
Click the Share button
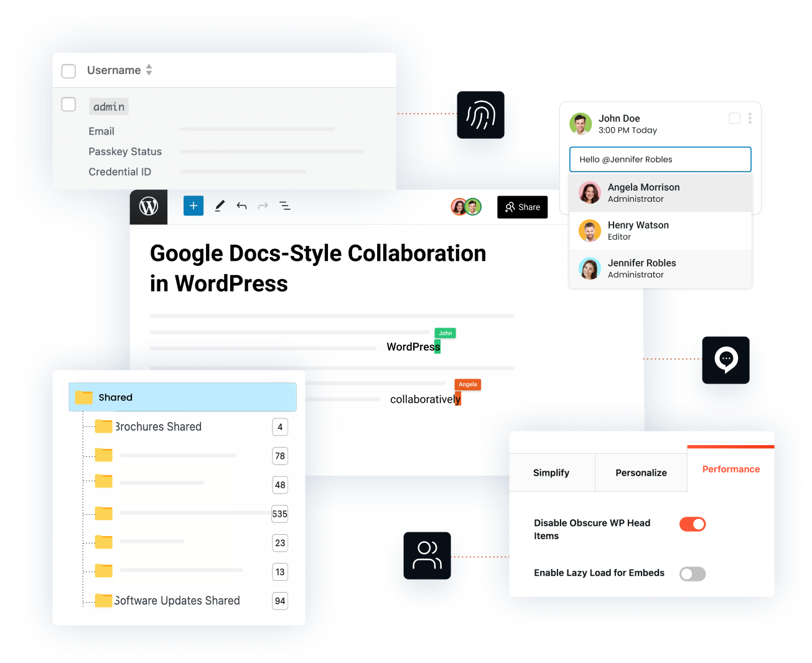click(x=523, y=207)
